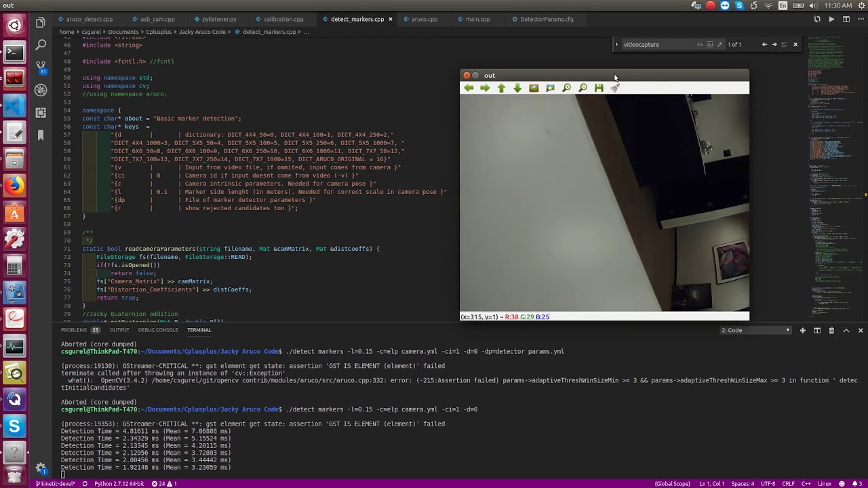Maximize the panel with the chevron up

click(846, 330)
